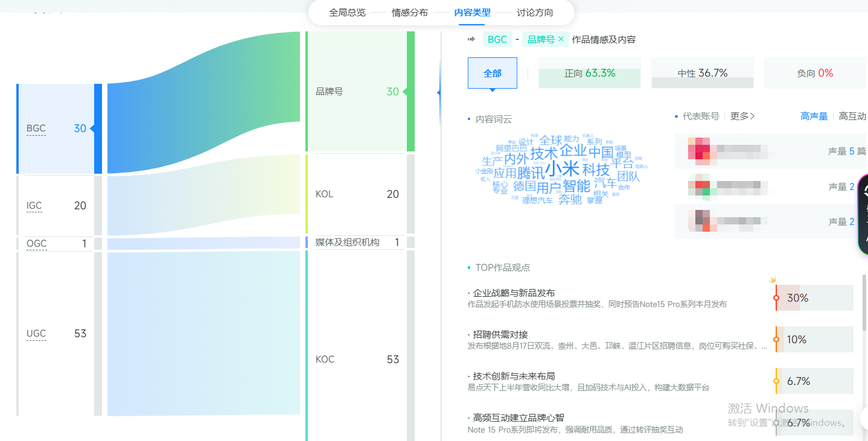Select the UGC node in the Sankey chart
The height and width of the screenshot is (441, 868).
coord(59,334)
